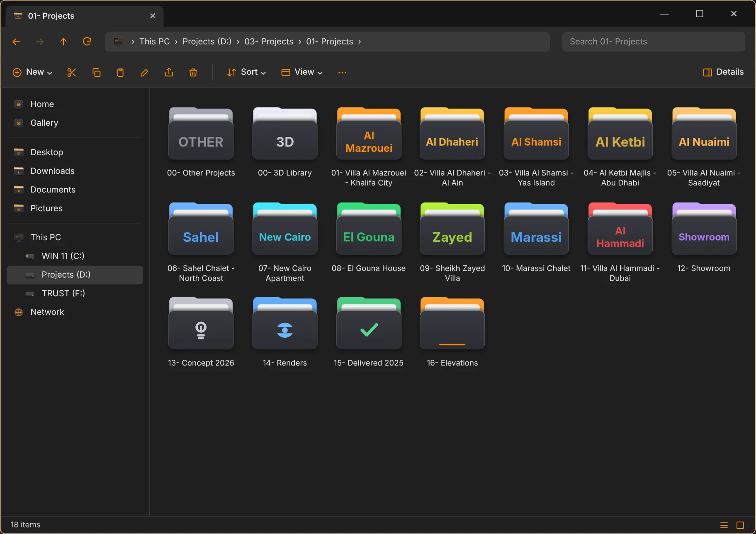Select the 15- Delivered 2025 folder
Image resolution: width=756 pixels, height=534 pixels.
(369, 332)
